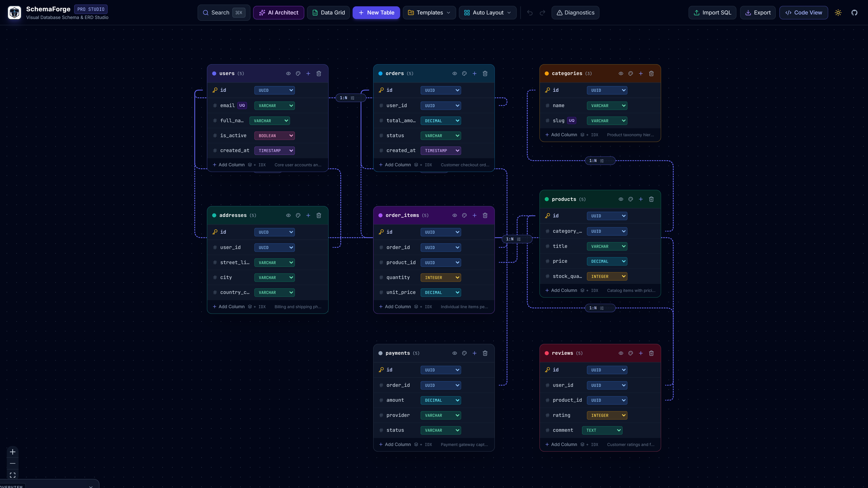Viewport: 868px width, 488px height.
Task: Click Add Column in orders table
Action: (x=395, y=165)
